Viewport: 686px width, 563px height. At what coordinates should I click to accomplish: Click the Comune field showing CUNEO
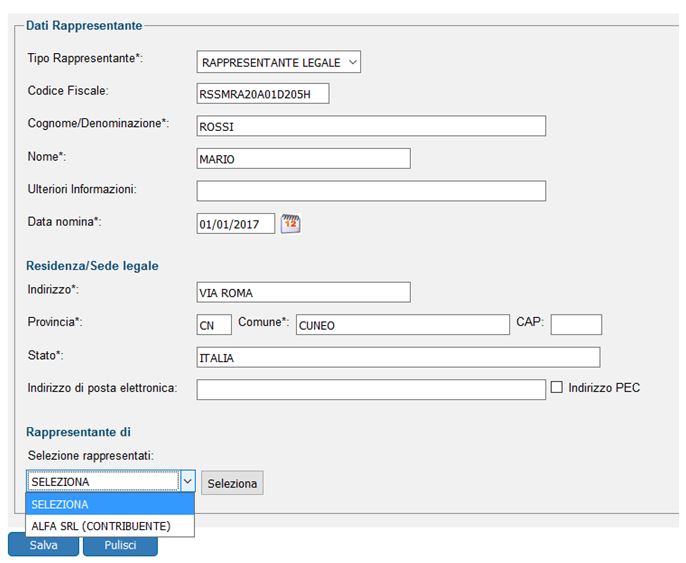[401, 325]
